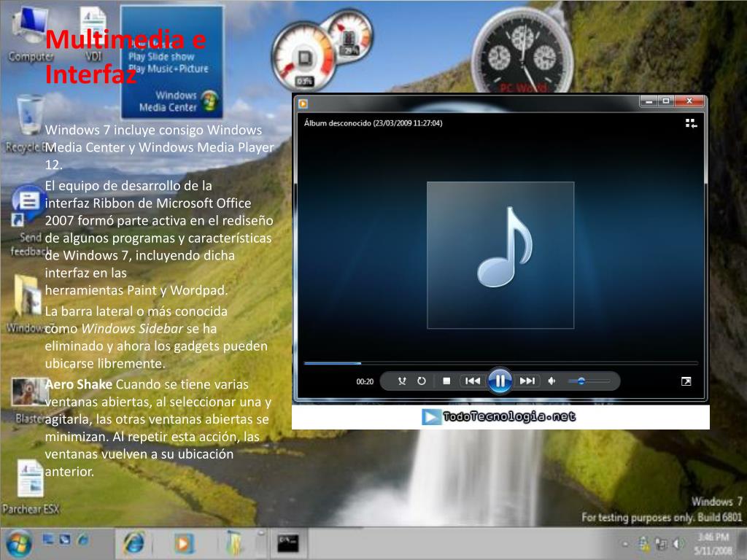
Task: Adjust the Media Player volume slider
Action: coord(589,381)
